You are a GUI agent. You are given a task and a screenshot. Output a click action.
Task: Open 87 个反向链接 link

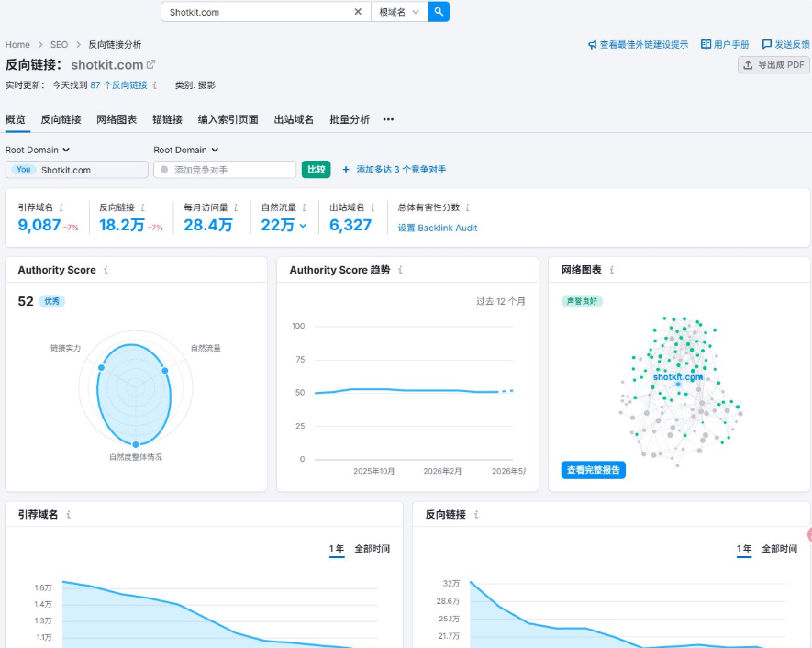[x=118, y=85]
